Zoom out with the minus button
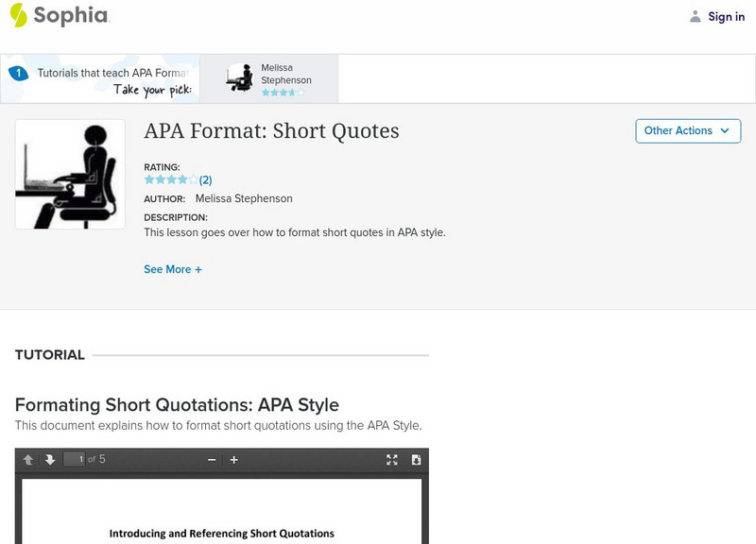The image size is (756, 544). pos(211,460)
